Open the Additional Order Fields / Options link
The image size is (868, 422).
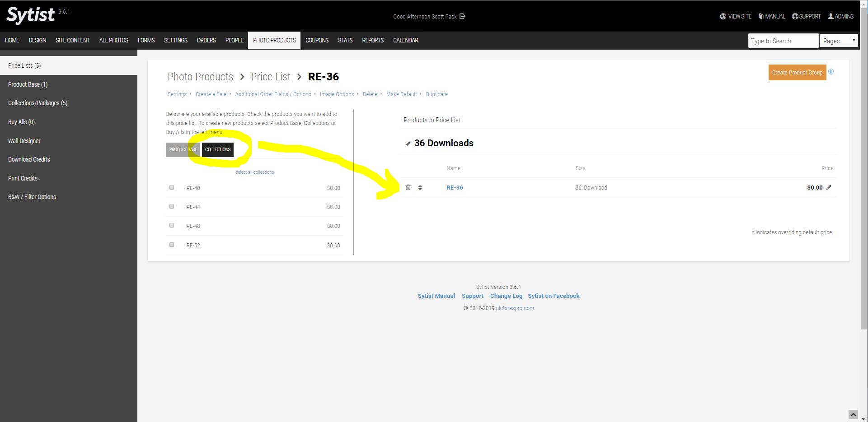point(273,94)
